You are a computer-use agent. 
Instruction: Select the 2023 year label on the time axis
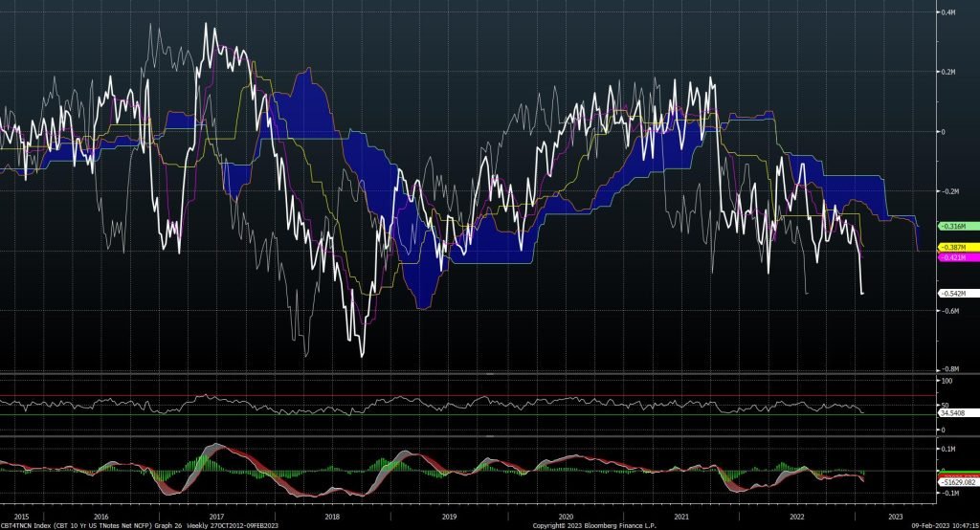coord(895,517)
